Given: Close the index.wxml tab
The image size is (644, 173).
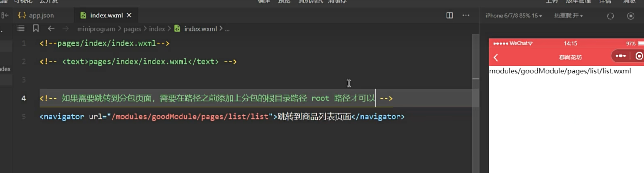Looking at the screenshot, I should 129,15.
